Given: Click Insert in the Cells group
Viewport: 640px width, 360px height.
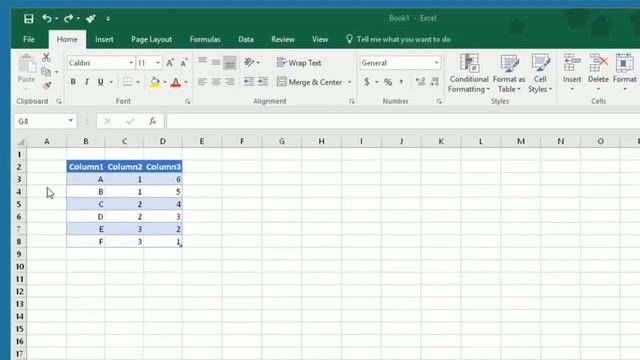Looking at the screenshot, I should [x=572, y=73].
